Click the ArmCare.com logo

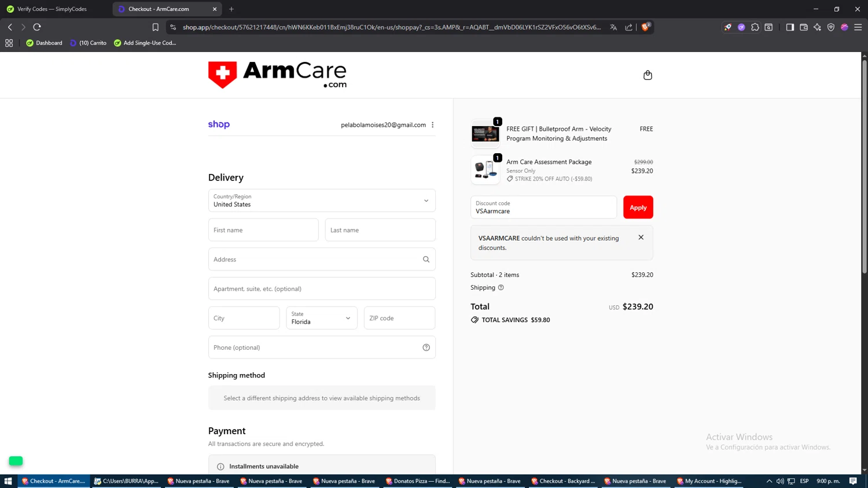pyautogui.click(x=277, y=75)
